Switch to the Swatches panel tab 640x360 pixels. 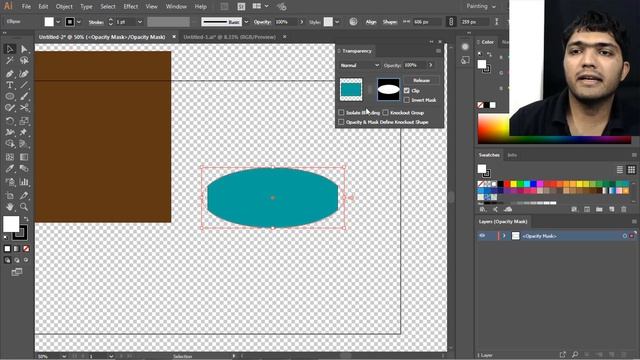click(489, 155)
